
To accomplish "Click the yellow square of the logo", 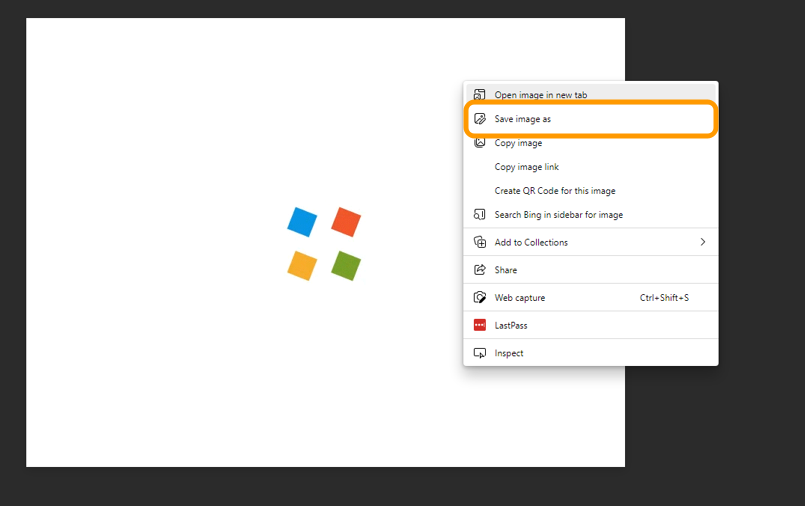I will click(302, 265).
